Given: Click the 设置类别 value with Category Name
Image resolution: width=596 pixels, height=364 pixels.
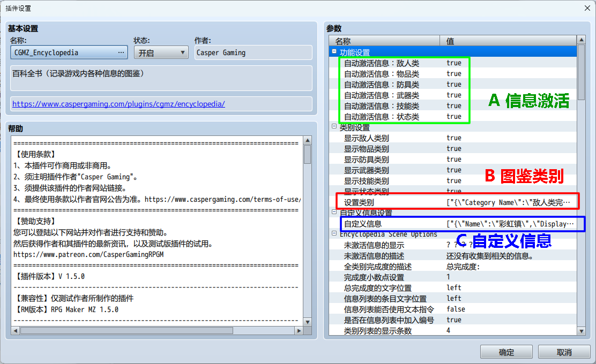Looking at the screenshot, I should click(508, 202).
